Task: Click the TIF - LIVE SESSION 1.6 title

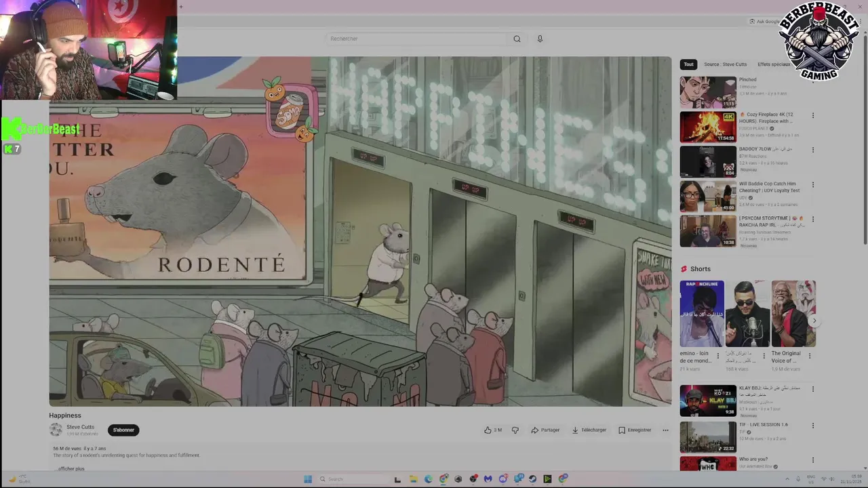Action: click(x=764, y=424)
